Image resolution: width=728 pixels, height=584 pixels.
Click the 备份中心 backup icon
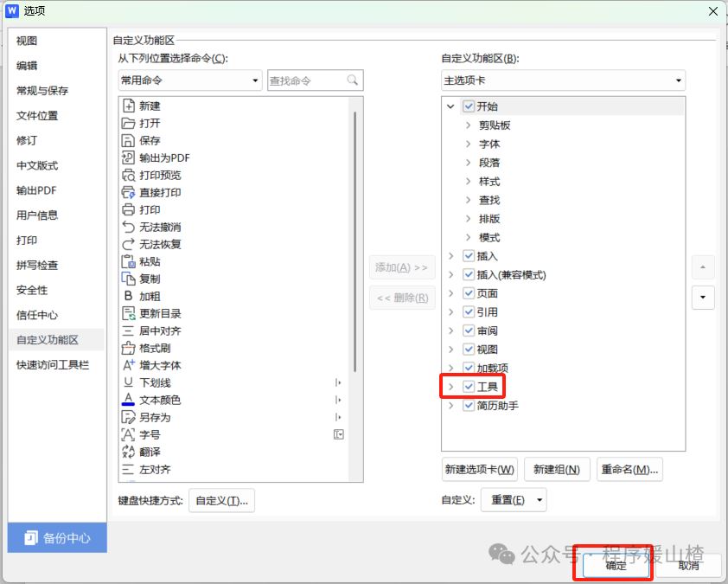pyautogui.click(x=31, y=537)
